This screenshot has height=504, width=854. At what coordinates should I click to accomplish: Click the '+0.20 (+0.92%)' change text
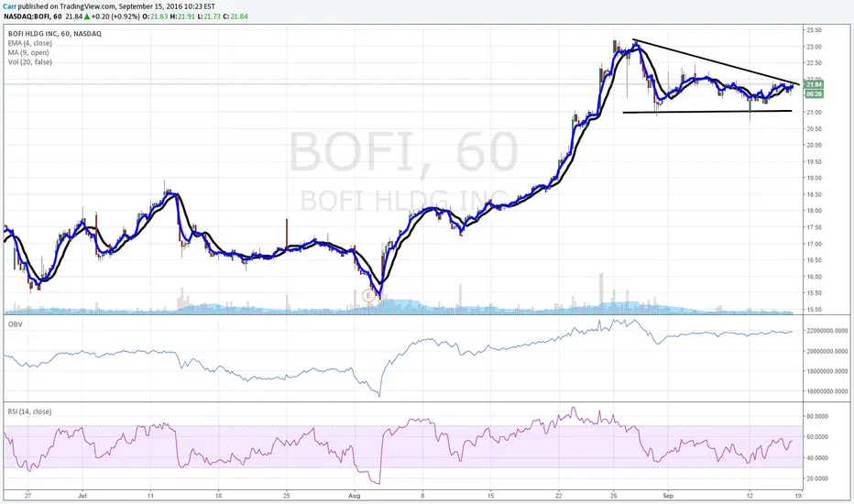116,16
